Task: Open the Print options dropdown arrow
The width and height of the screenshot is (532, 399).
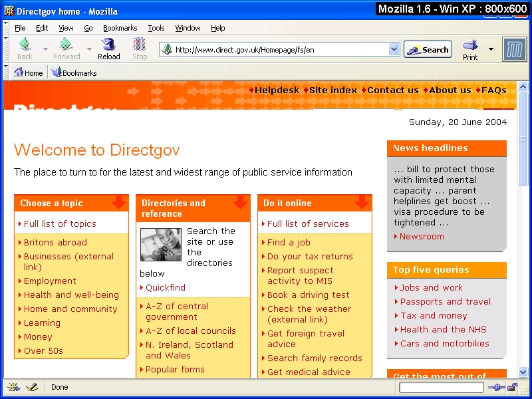Action: click(491, 49)
